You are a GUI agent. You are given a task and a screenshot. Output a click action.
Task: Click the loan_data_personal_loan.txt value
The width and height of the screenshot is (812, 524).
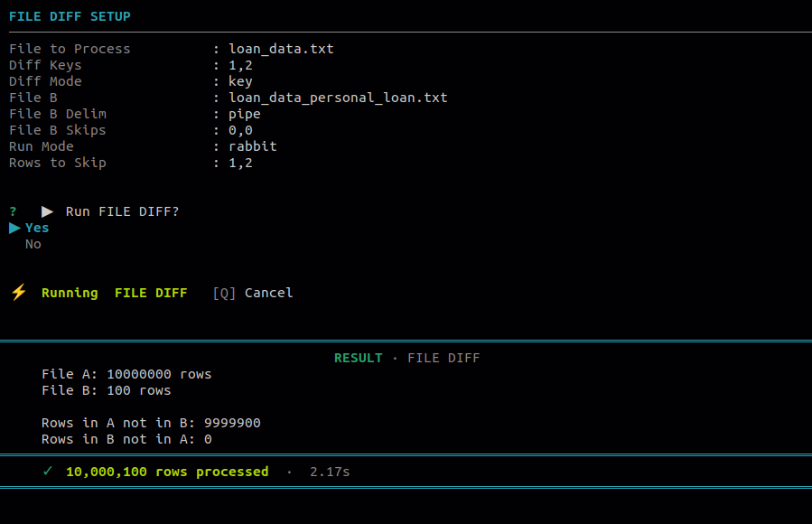338,98
